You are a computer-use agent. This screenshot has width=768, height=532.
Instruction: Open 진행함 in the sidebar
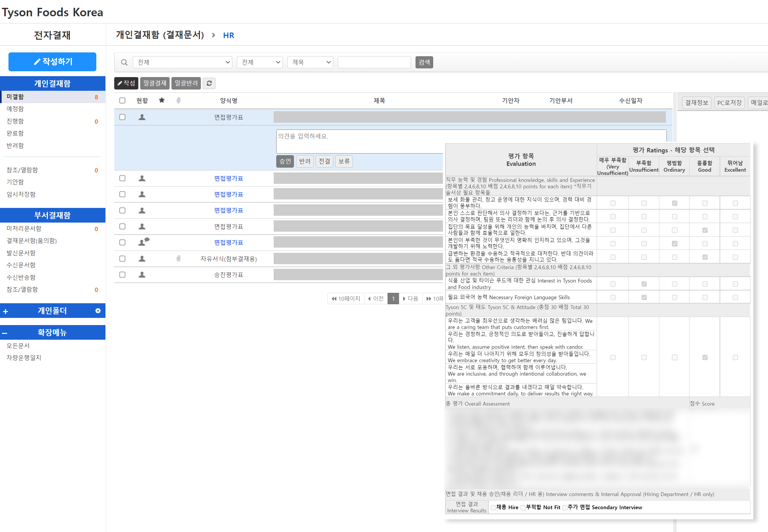pyautogui.click(x=15, y=121)
